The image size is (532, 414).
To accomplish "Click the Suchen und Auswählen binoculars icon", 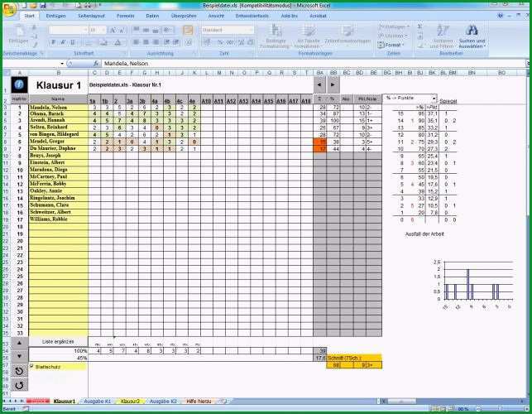I will (472, 31).
